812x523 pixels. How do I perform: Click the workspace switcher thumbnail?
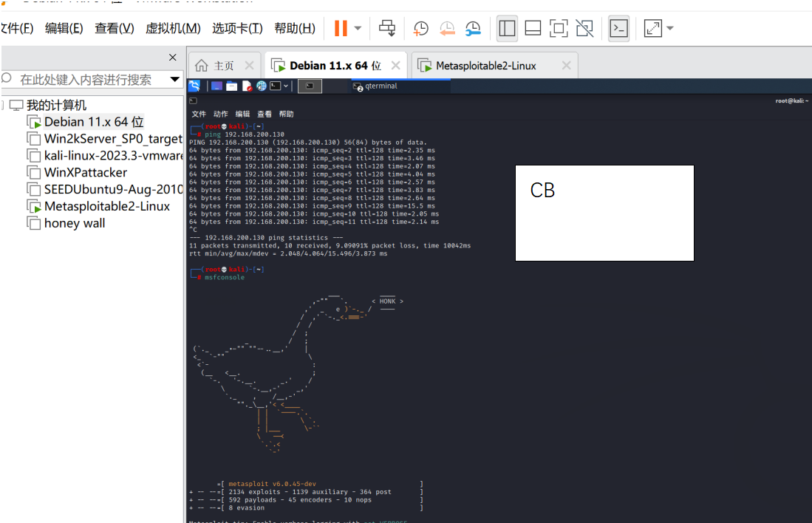pos(310,86)
